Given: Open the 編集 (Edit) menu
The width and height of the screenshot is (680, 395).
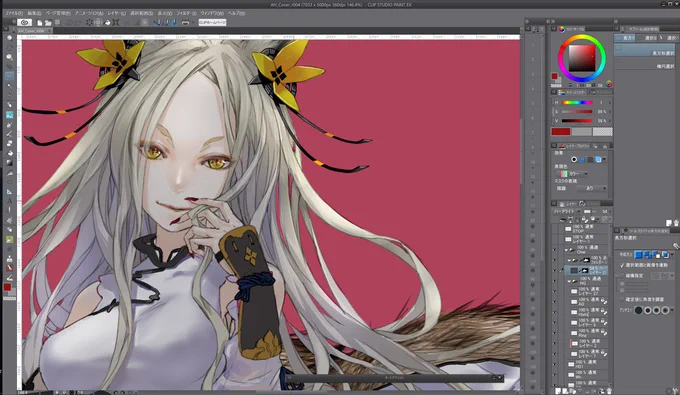Looking at the screenshot, I should [34, 13].
